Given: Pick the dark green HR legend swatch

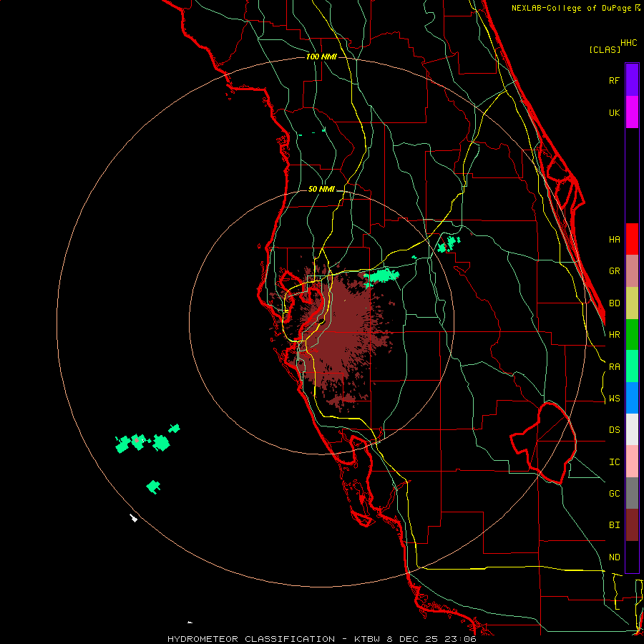Looking at the screenshot, I should pos(632,335).
